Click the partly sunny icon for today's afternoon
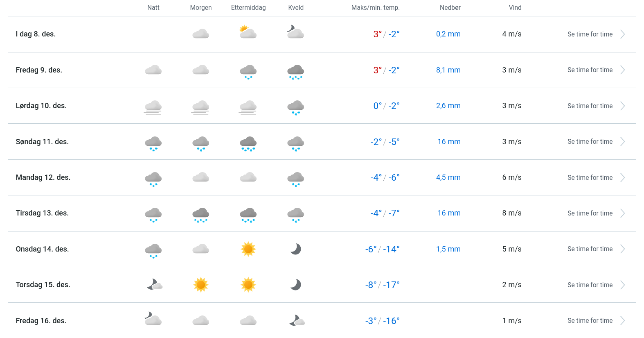 248,32
